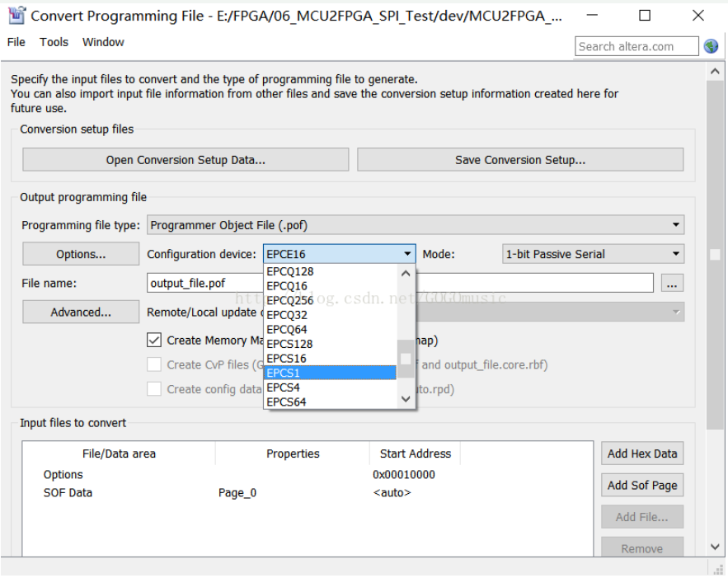Collapse the Configuration device combo box EPCE16
Screen dimensions: 728x578
point(340,254)
